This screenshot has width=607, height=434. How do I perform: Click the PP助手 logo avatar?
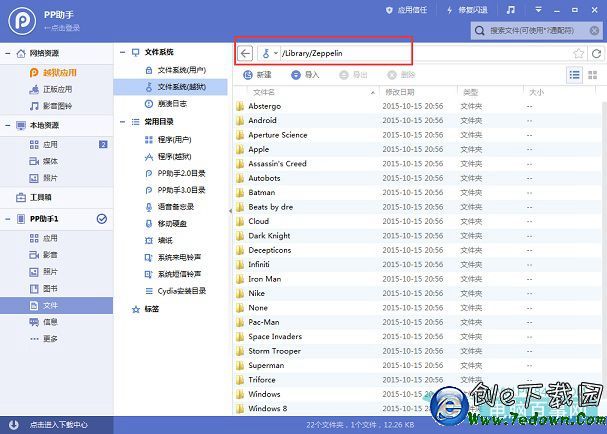tap(22, 21)
